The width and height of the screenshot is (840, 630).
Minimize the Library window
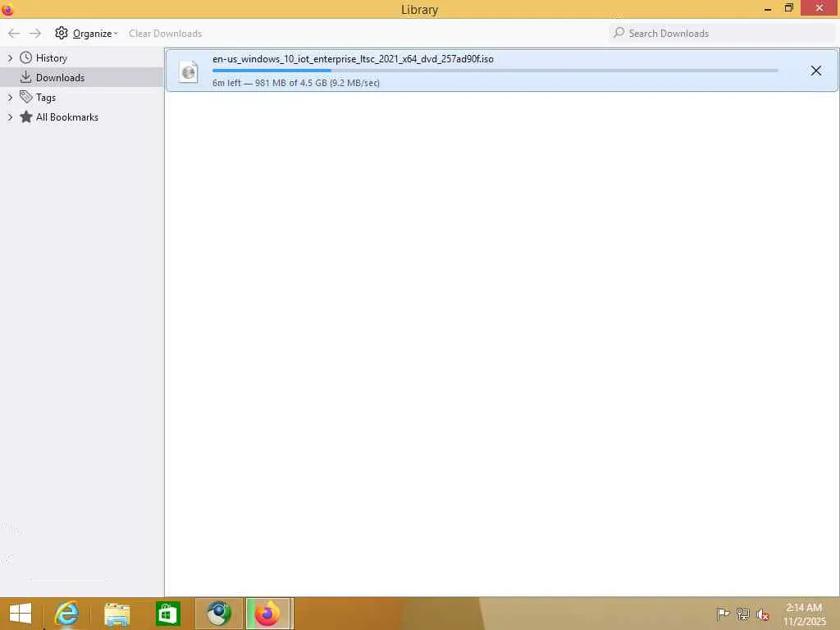pos(768,8)
